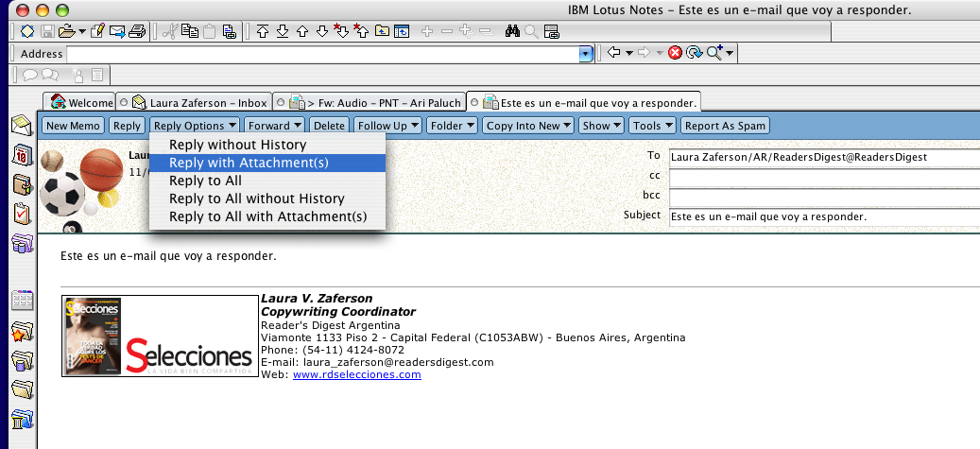This screenshot has height=449, width=980.
Task: Open the Folder dropdown
Action: pyautogui.click(x=453, y=126)
